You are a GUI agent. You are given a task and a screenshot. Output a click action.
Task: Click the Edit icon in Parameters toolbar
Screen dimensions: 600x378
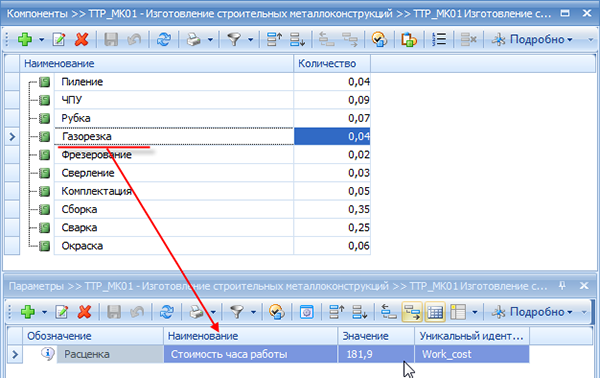click(61, 312)
